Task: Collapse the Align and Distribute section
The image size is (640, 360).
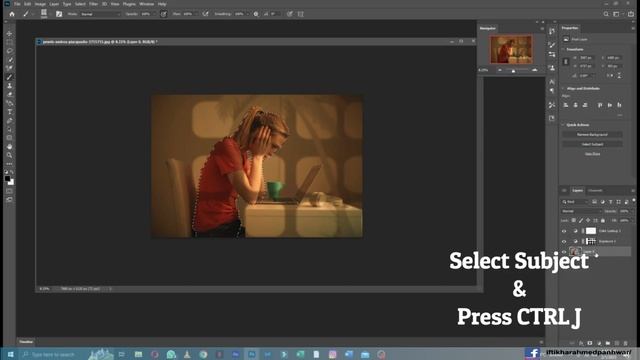Action: pyautogui.click(x=563, y=89)
